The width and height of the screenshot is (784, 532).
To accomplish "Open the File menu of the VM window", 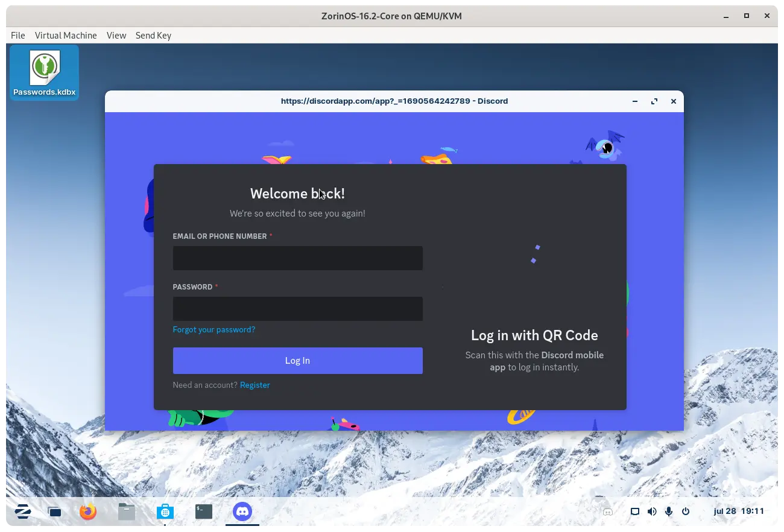I will pos(18,36).
